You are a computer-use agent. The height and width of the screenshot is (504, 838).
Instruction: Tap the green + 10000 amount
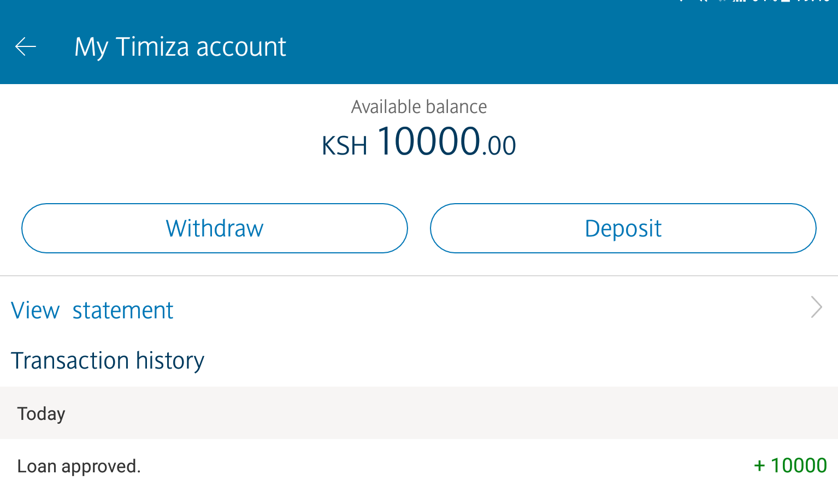point(790,465)
